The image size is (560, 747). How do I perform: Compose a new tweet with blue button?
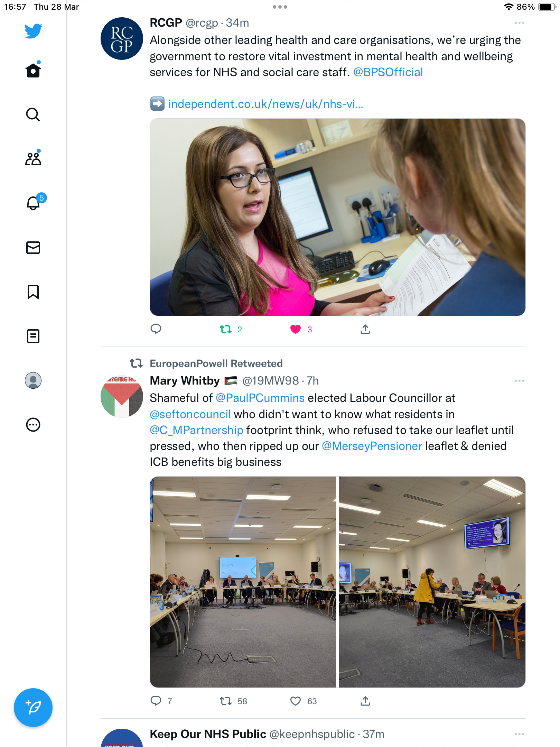point(33,708)
